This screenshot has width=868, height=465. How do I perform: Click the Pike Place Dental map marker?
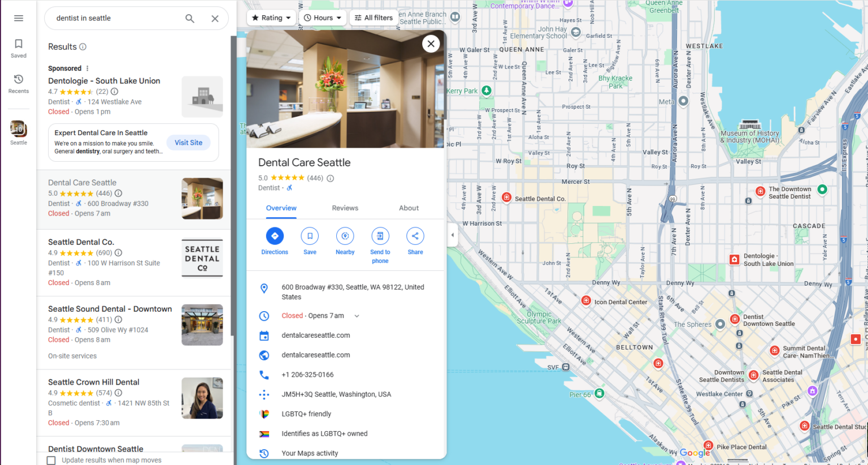pos(709,445)
